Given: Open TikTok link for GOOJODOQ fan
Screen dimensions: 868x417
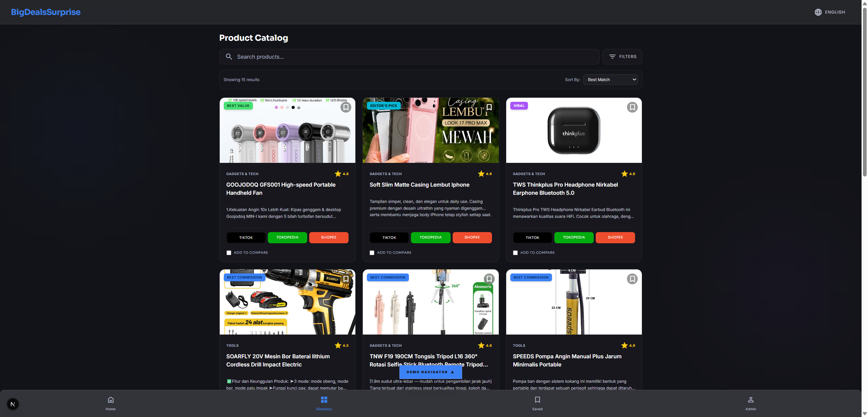Looking at the screenshot, I should coord(246,238).
